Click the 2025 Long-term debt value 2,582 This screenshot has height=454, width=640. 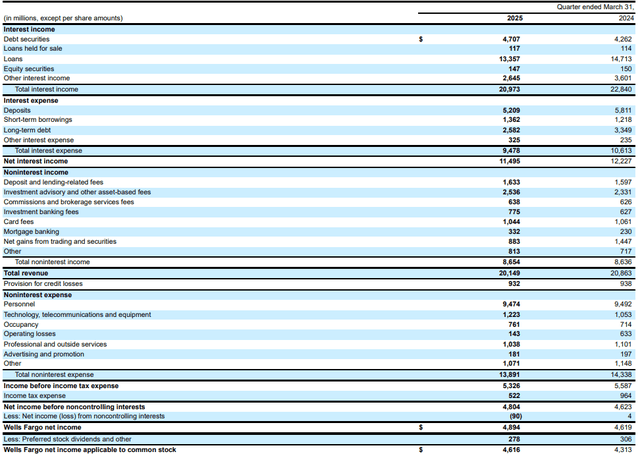pos(511,130)
